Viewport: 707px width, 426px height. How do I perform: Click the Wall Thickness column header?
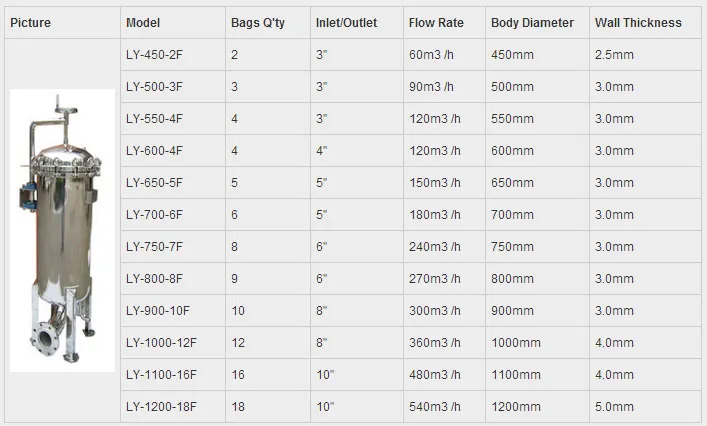(638, 22)
